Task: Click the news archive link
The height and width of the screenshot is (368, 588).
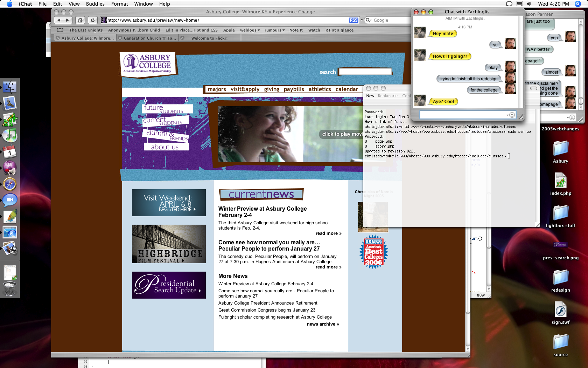Action: (x=323, y=324)
